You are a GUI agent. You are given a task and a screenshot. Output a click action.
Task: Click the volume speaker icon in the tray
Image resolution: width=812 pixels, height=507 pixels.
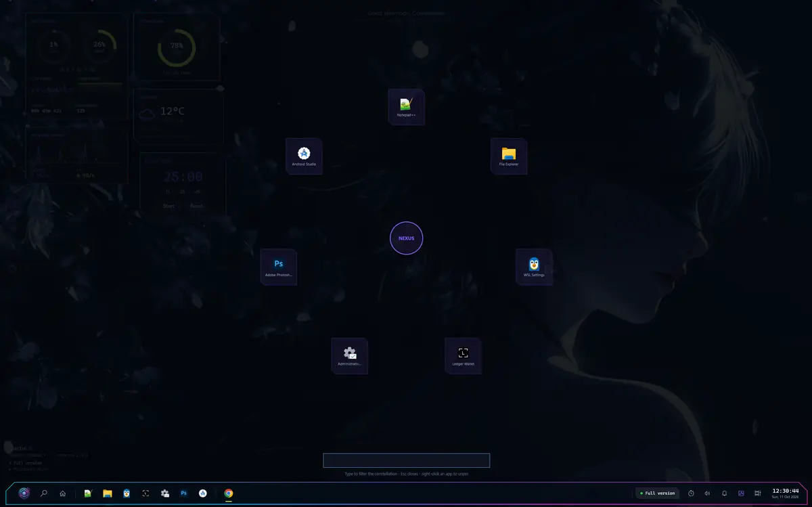tap(707, 493)
